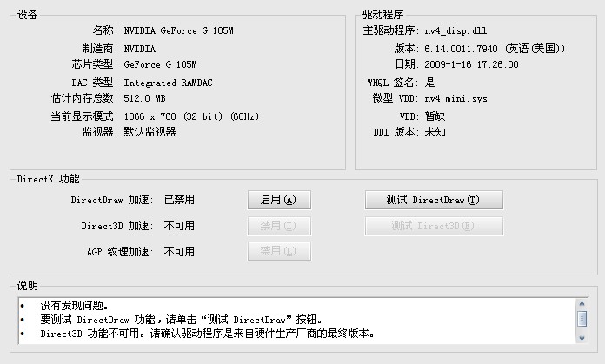Click the Integrated RAMDAC value
This screenshot has height=364, width=605.
click(168, 83)
